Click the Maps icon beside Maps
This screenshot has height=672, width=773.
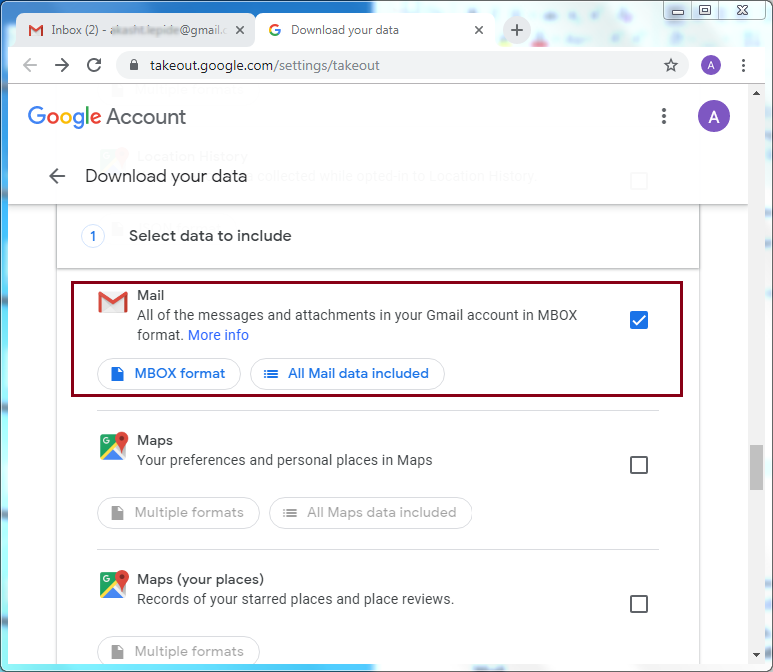coord(114,446)
